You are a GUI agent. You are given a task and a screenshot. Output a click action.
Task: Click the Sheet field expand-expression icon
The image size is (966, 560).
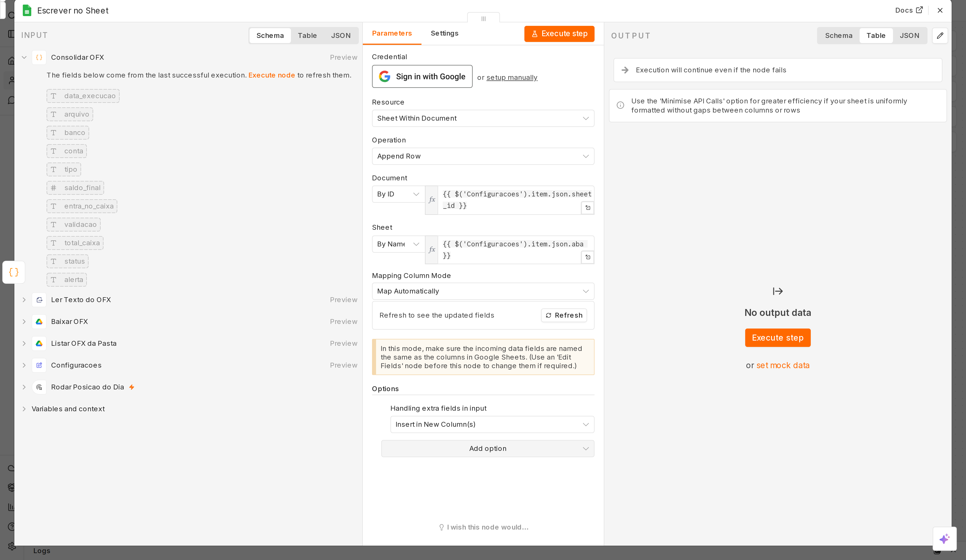pos(588,257)
